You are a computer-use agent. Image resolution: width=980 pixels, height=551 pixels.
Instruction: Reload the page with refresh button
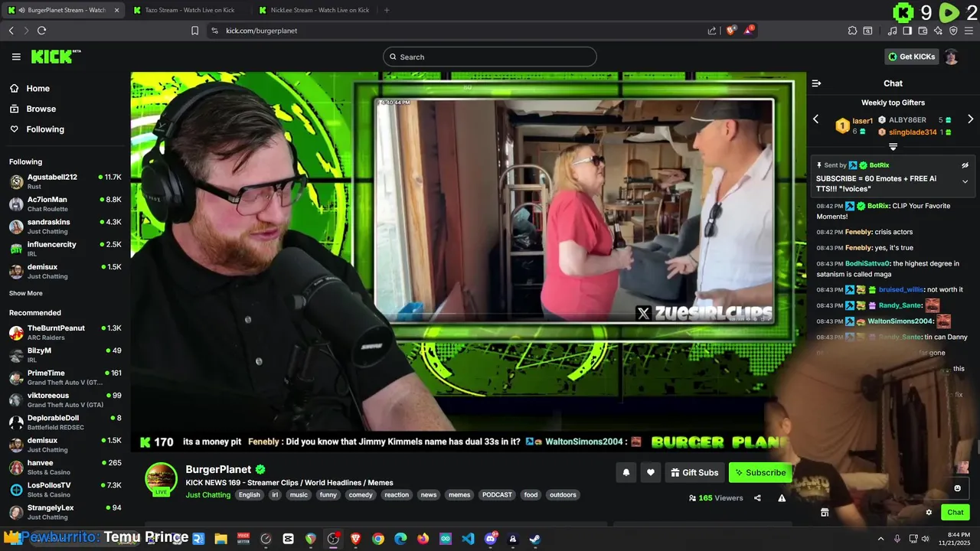41,31
